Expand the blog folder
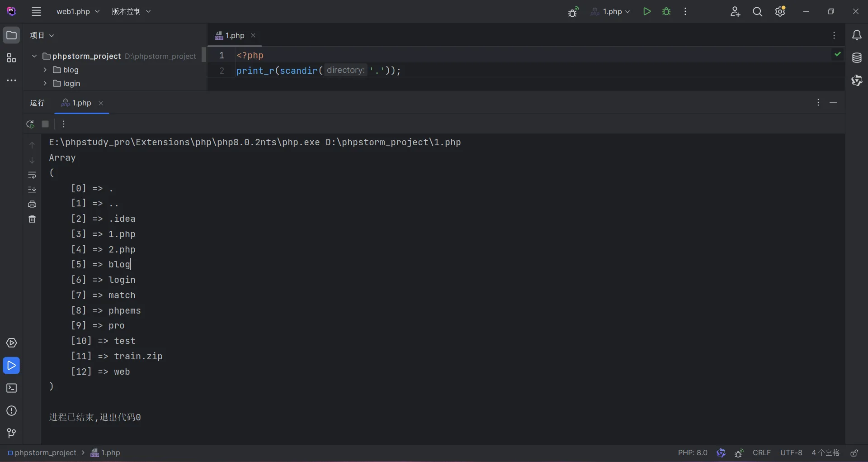This screenshot has width=868, height=462. pyautogui.click(x=45, y=70)
